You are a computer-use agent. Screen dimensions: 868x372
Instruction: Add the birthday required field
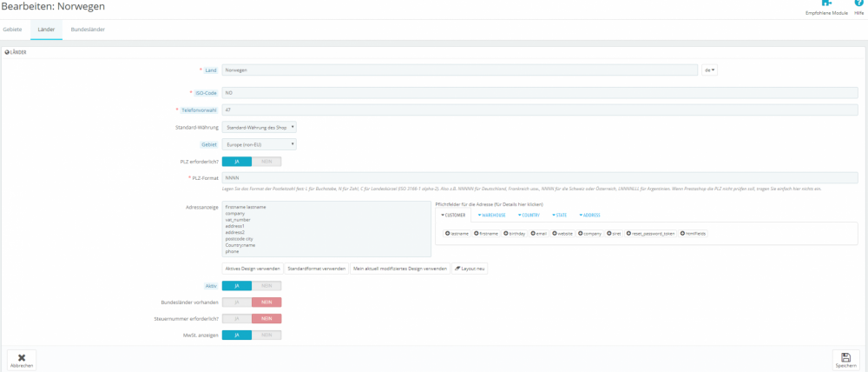[x=515, y=234]
